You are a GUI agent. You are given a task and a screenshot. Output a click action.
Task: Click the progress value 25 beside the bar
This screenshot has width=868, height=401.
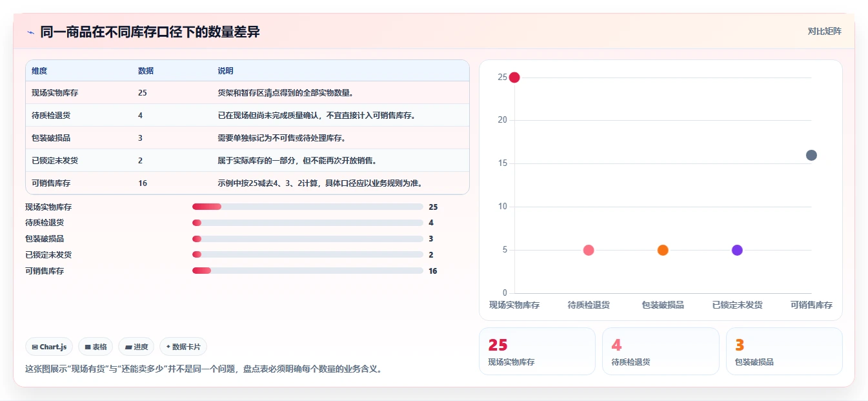pyautogui.click(x=433, y=207)
